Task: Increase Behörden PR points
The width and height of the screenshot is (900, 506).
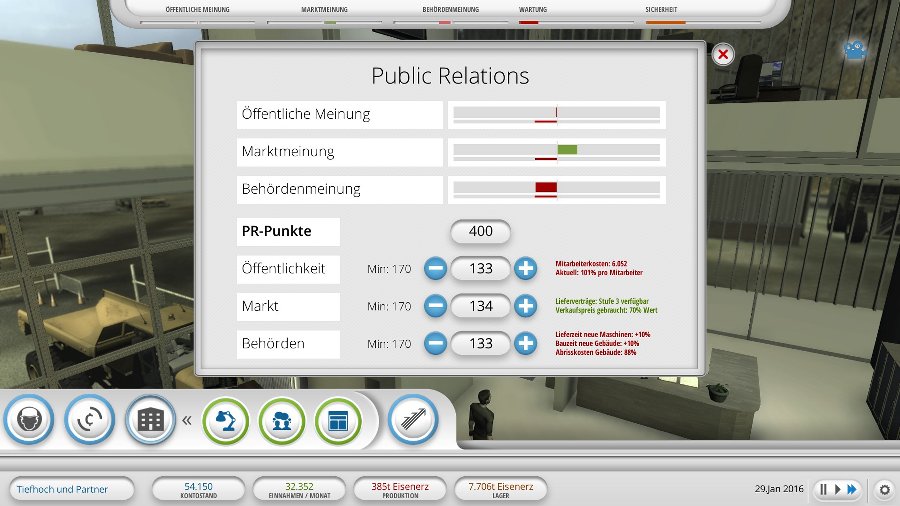Action: point(526,343)
